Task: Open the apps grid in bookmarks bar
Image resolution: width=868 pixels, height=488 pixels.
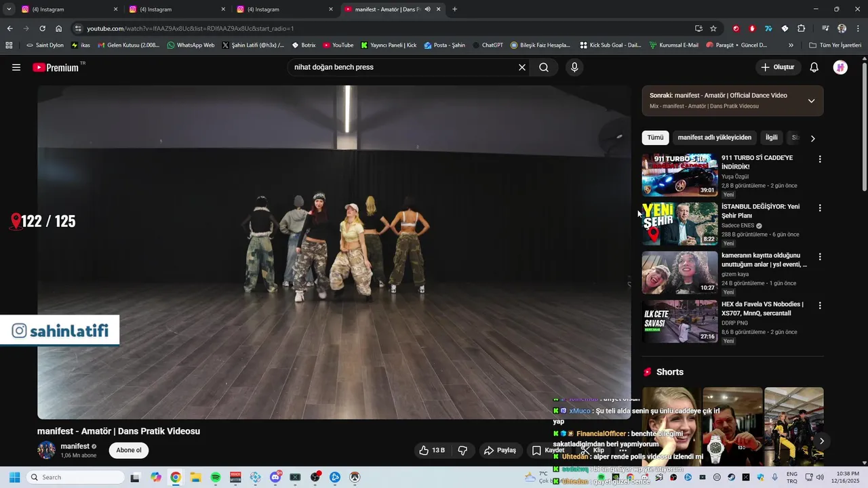Action: coord(9,45)
